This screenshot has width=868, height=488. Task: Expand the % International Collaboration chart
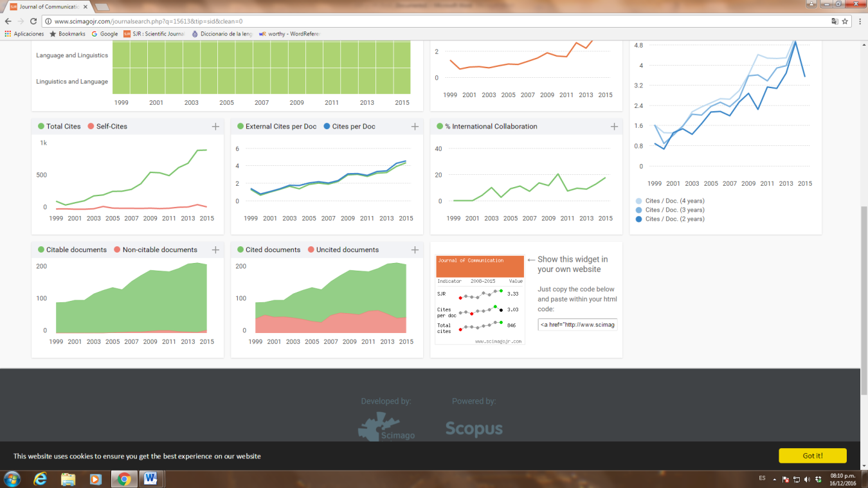614,127
